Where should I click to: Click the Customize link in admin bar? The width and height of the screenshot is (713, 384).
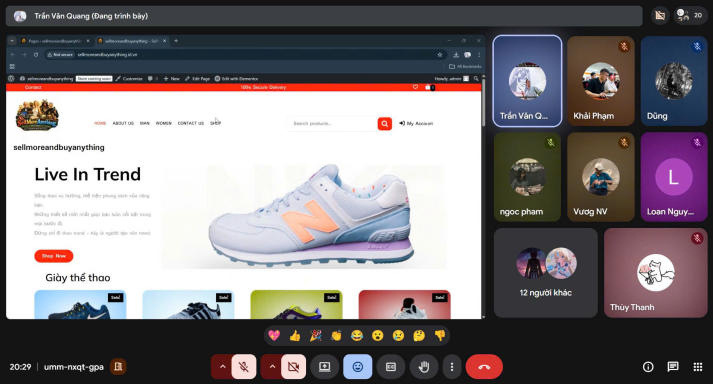click(x=129, y=79)
